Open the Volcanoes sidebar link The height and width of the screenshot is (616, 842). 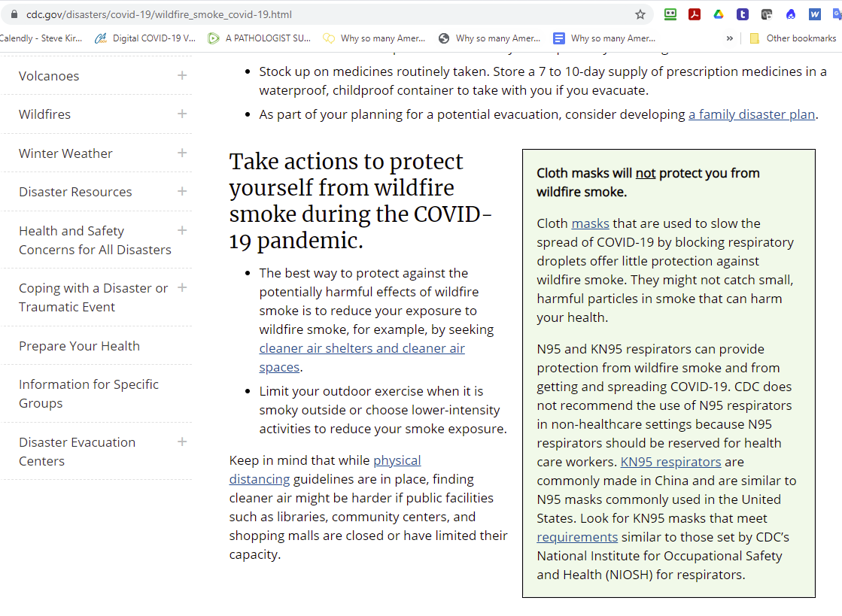[x=49, y=76]
